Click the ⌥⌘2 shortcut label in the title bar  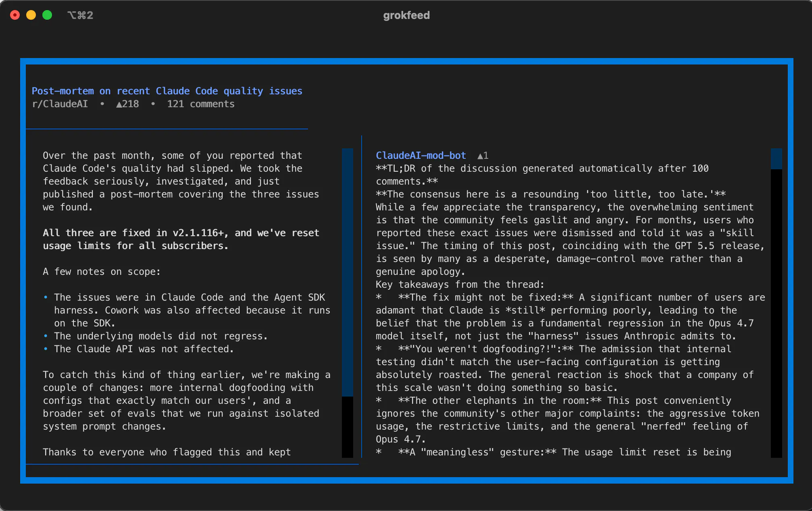(80, 15)
